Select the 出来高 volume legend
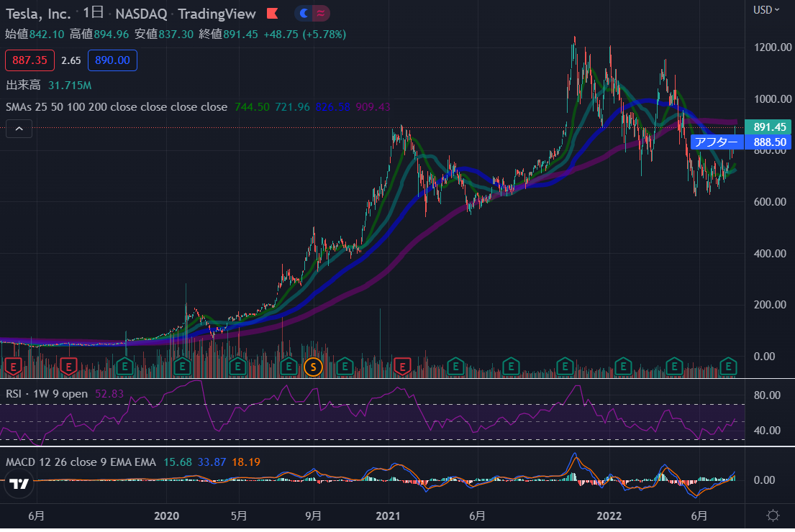This screenshot has width=795, height=532. [x=23, y=85]
